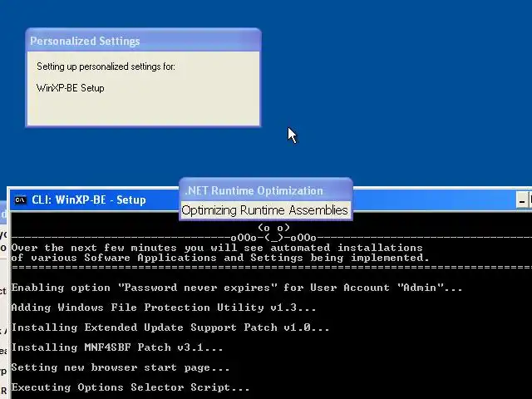
Task: Minimize the CLI: WinXP-BE - Setup window
Action: pos(521,200)
